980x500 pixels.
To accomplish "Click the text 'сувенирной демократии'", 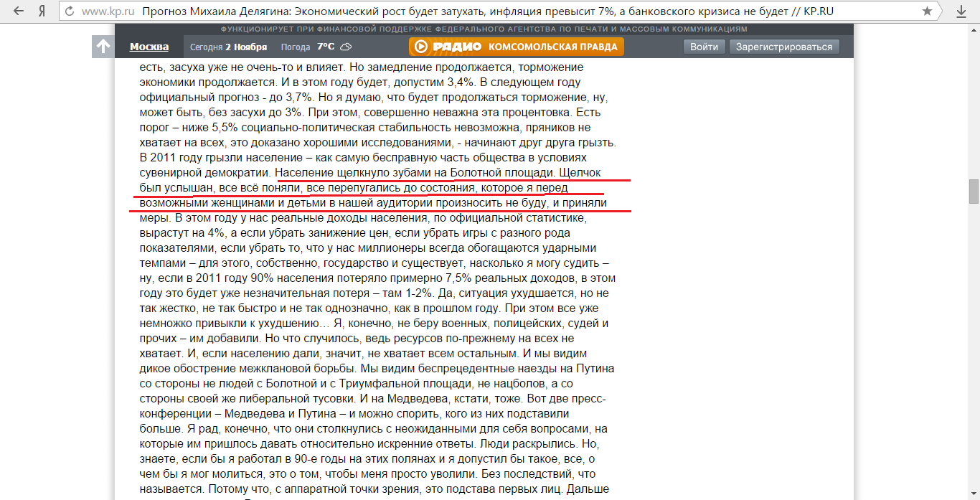I will (x=205, y=173).
